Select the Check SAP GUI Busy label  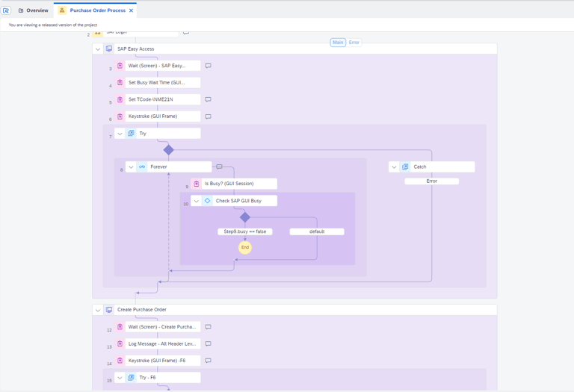pyautogui.click(x=238, y=201)
